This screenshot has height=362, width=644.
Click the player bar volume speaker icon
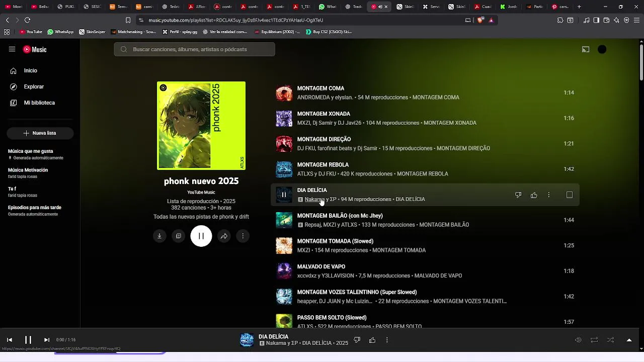578,340
